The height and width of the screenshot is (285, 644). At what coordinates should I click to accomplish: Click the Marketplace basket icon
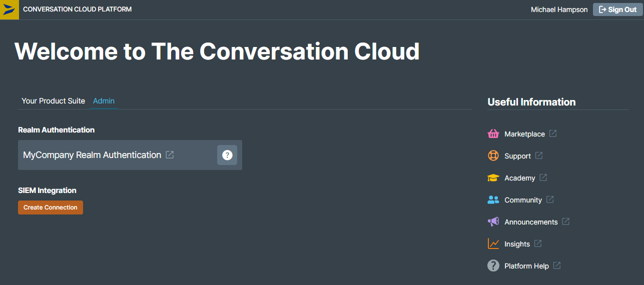(493, 134)
